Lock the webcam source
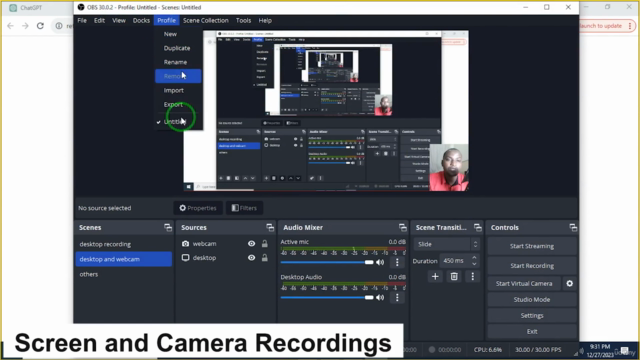The width and height of the screenshot is (640, 360). coord(264,244)
